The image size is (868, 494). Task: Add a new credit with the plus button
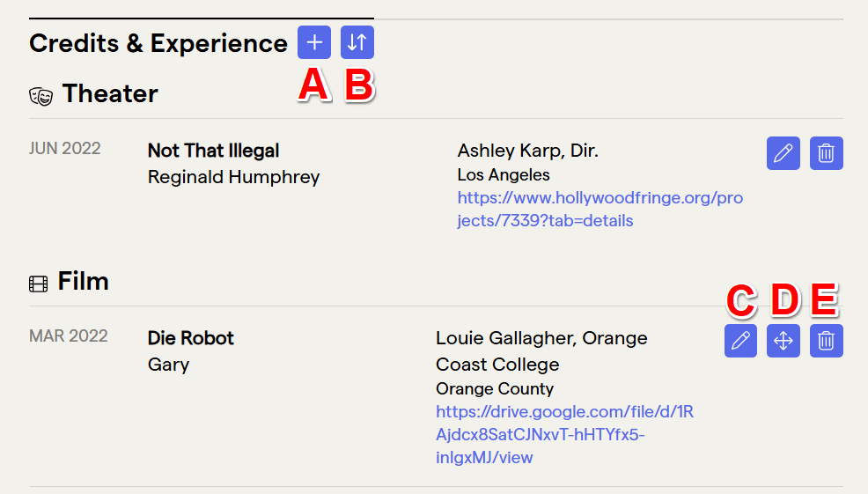pyautogui.click(x=314, y=42)
